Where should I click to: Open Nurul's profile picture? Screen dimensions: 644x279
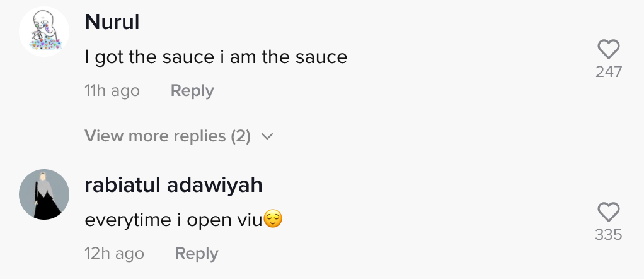point(43,33)
